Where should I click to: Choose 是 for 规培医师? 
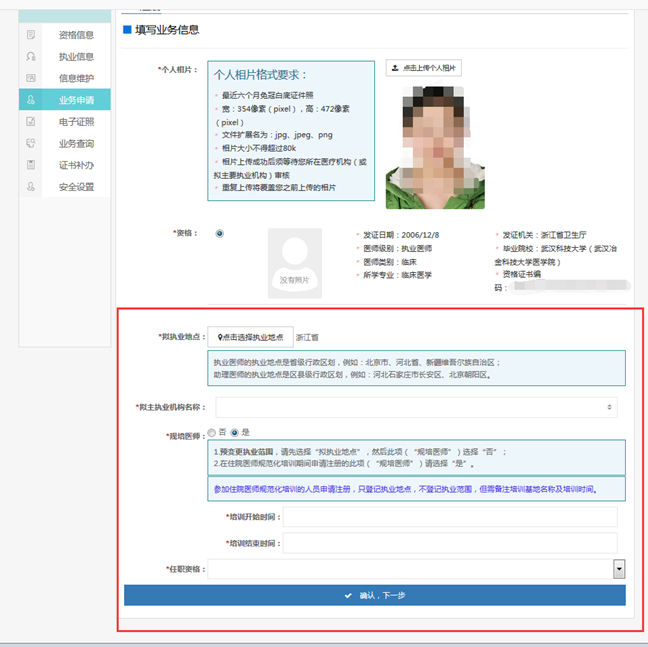point(235,433)
